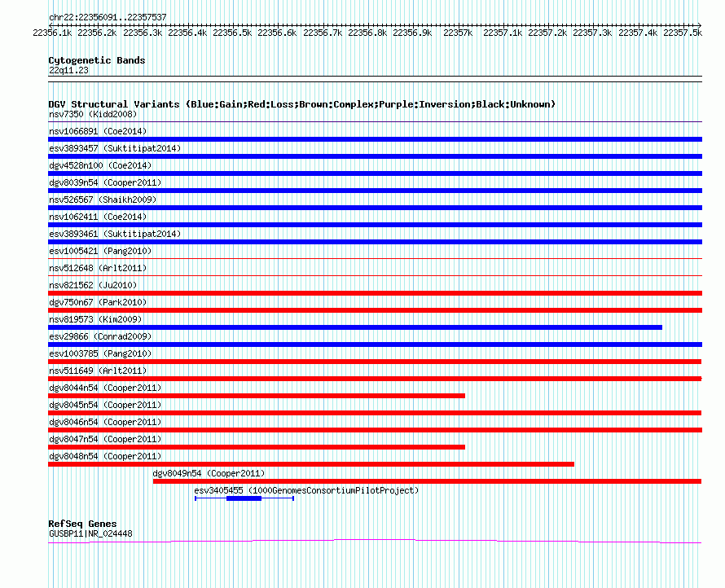Click nsv821562 (Ju2010) label
This screenshot has height=588, width=725.
click(x=93, y=285)
